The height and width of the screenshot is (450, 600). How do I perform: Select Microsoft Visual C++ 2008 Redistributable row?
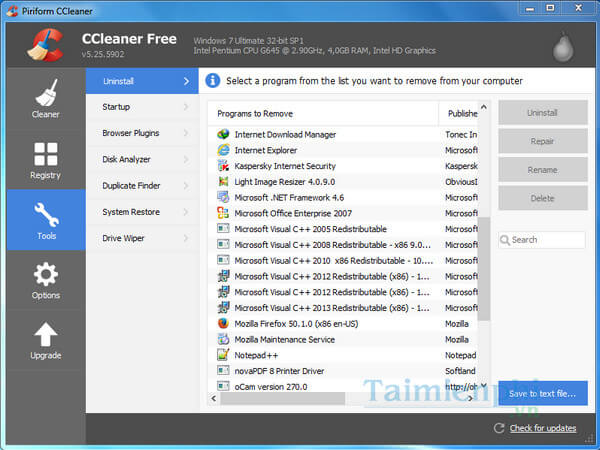tap(343, 245)
